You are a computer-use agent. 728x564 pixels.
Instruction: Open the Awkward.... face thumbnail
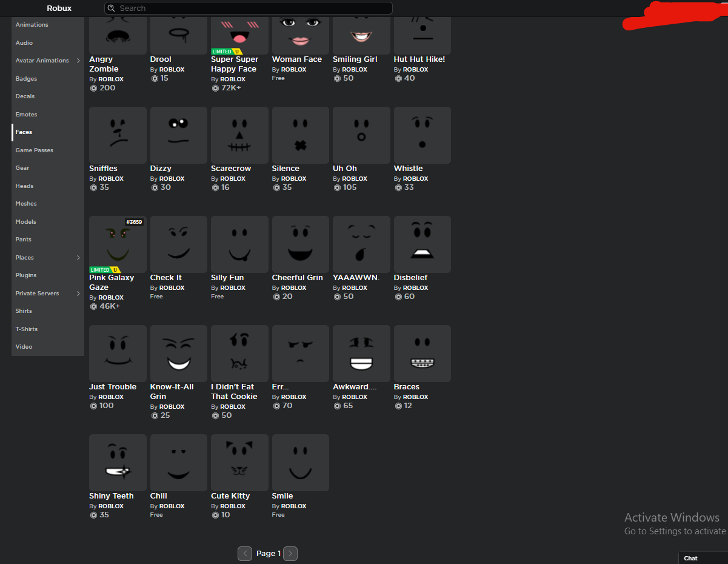(361, 354)
